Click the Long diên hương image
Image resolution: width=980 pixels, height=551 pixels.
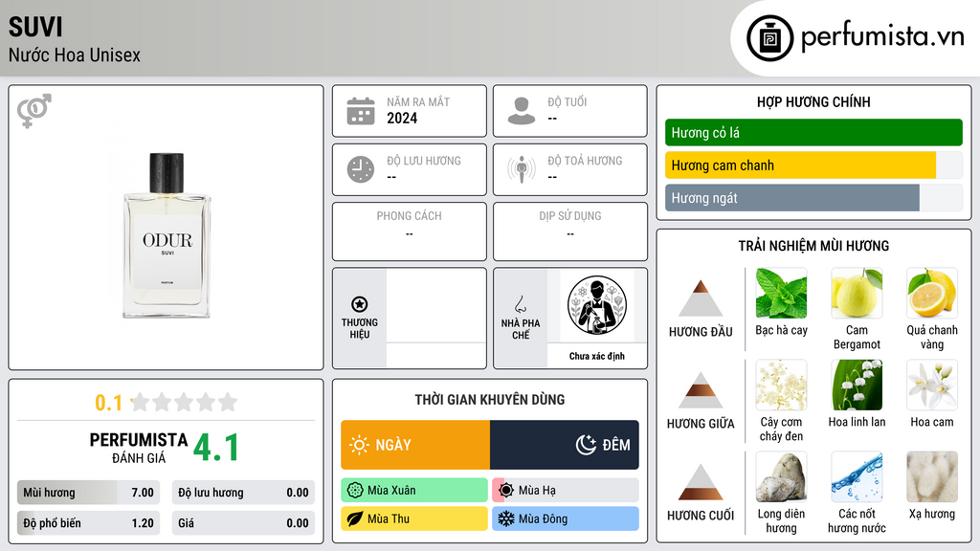781,476
